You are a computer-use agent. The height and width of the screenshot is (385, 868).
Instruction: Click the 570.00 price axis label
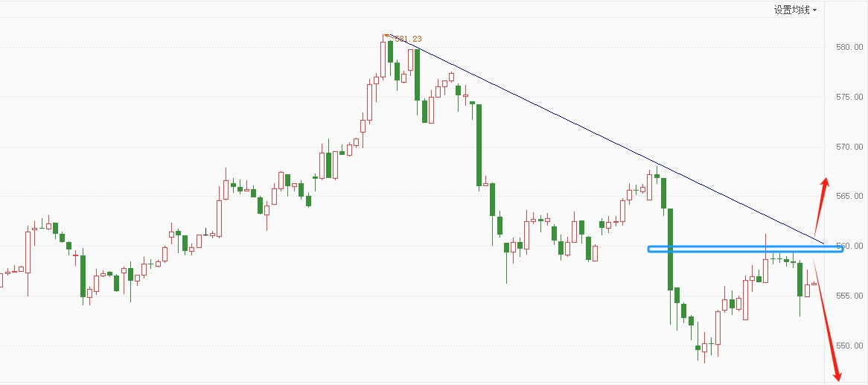point(849,147)
